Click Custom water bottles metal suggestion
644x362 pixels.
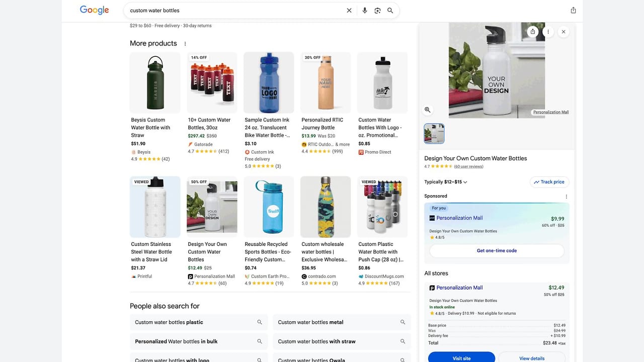point(342,322)
